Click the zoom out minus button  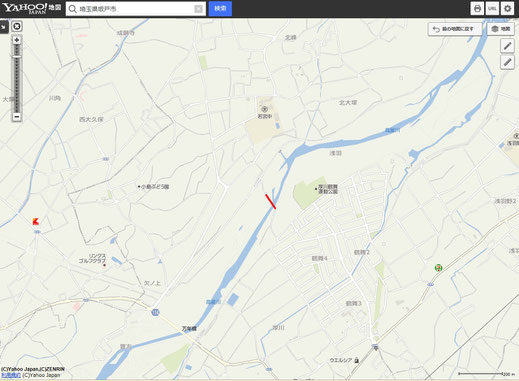[17, 117]
